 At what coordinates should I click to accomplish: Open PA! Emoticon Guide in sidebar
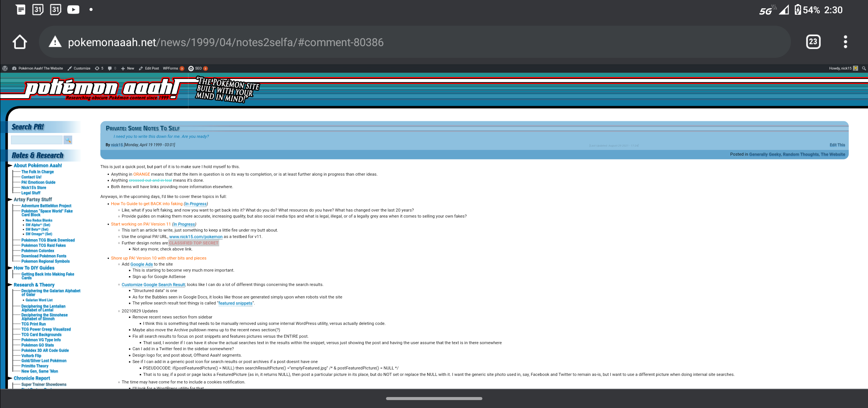(x=38, y=182)
